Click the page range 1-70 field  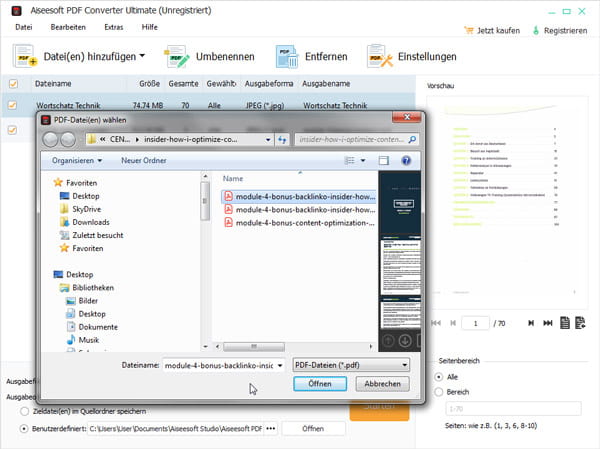[514, 409]
